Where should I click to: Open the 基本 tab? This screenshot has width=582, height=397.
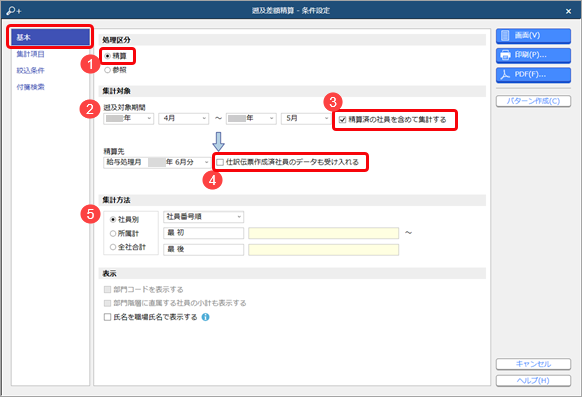50,37
